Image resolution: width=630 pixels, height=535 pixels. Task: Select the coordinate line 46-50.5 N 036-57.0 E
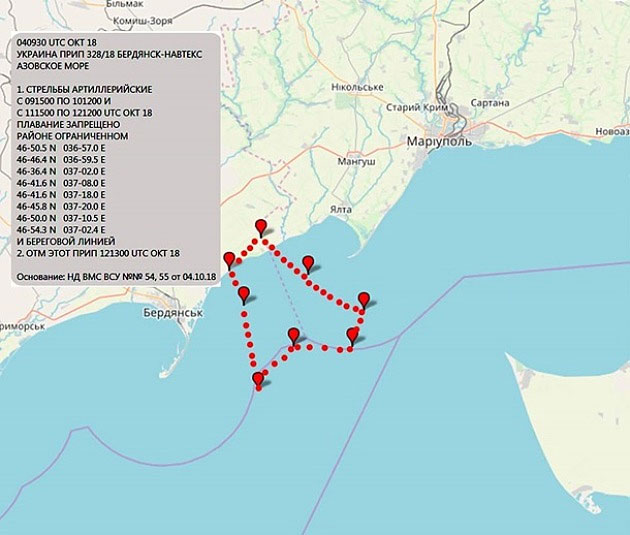(x=67, y=146)
